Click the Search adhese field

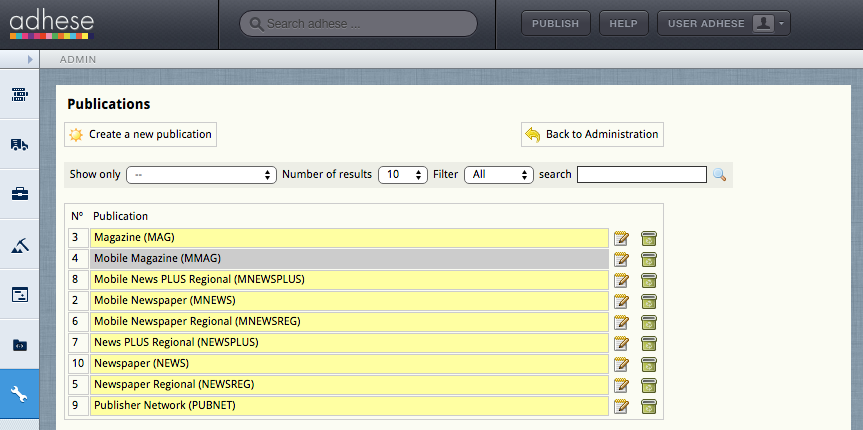[360, 24]
